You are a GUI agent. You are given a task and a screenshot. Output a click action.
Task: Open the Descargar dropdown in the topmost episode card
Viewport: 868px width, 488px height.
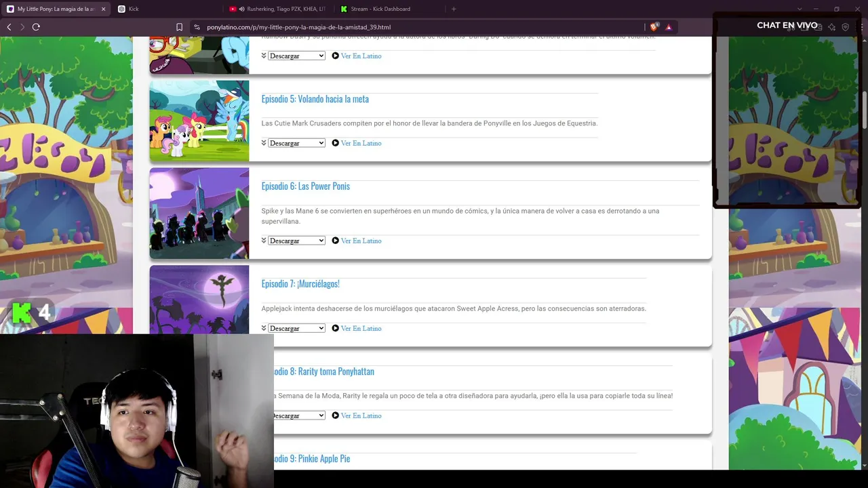coord(296,56)
